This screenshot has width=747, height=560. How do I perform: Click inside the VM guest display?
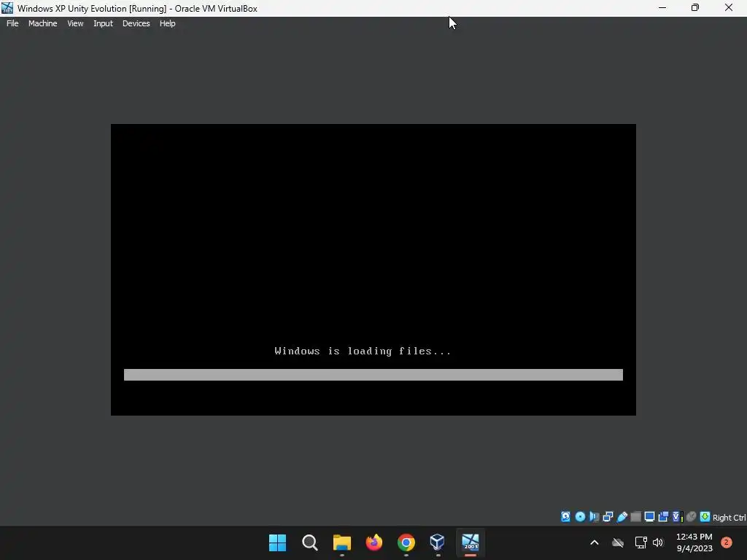click(373, 270)
